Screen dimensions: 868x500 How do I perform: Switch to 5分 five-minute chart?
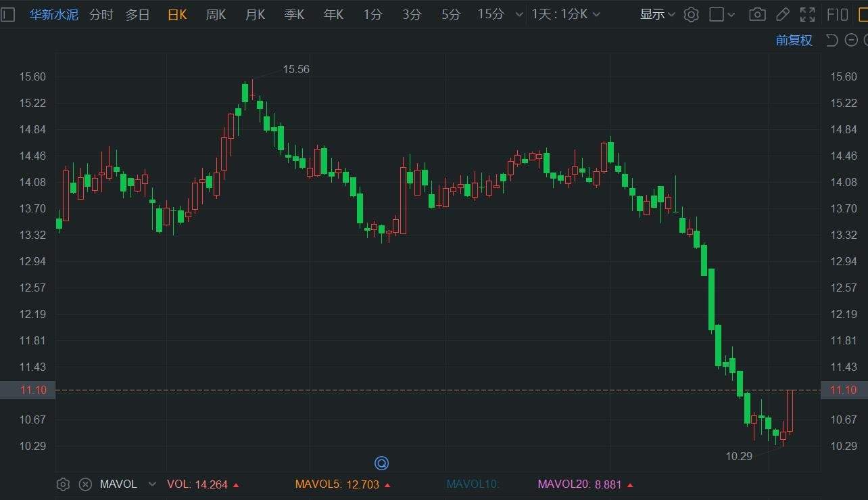[x=451, y=14]
